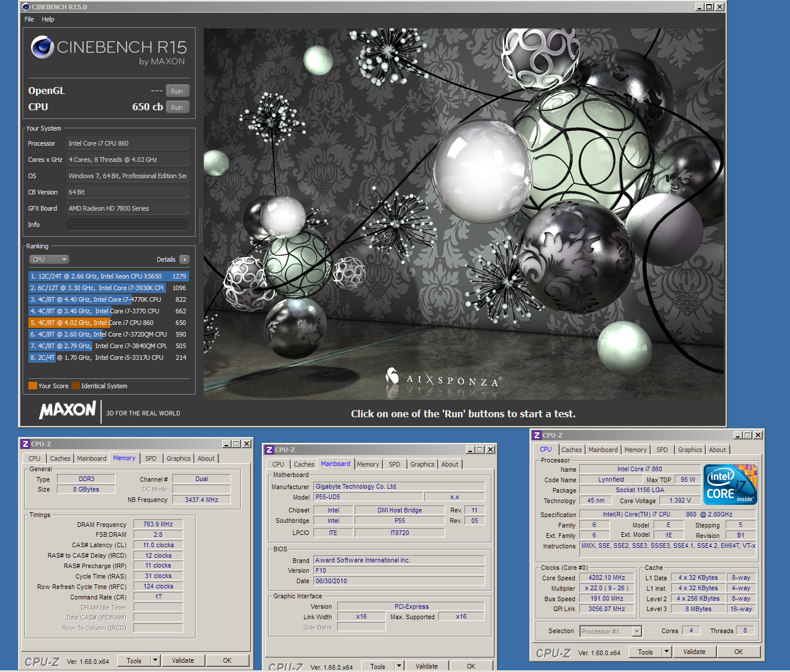Select ranking row Core i7-4770K
Image resolution: width=790 pixels, height=672 pixels.
(109, 299)
